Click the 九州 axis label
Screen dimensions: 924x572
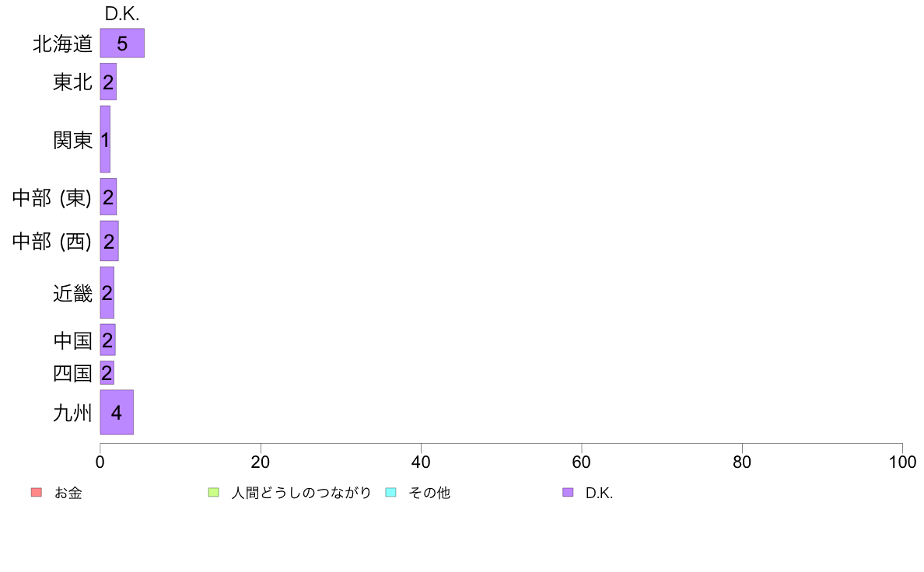click(72, 413)
